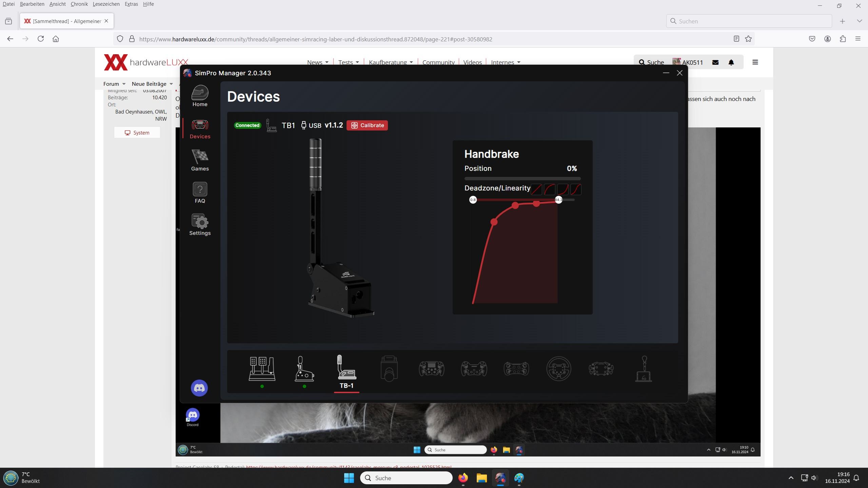Select the S-curve linearity preset (fourth)
This screenshot has height=488, width=868.
point(576,189)
